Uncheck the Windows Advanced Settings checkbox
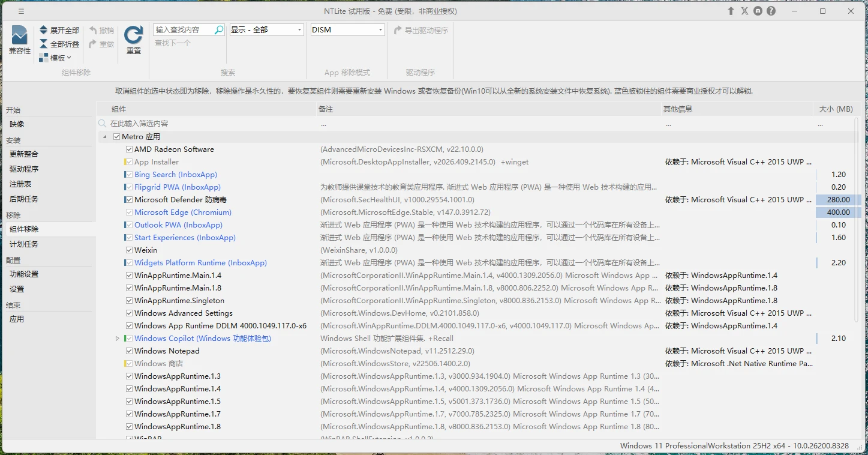 130,313
